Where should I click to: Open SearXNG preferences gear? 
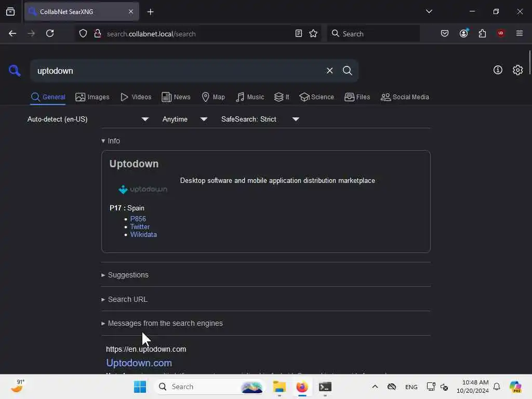518,70
